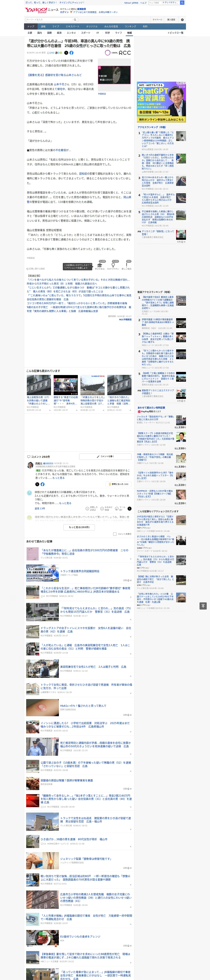Open the 速報 tab
Image resolution: width=210 pixels, height=980 pixels.
click(x=43, y=27)
